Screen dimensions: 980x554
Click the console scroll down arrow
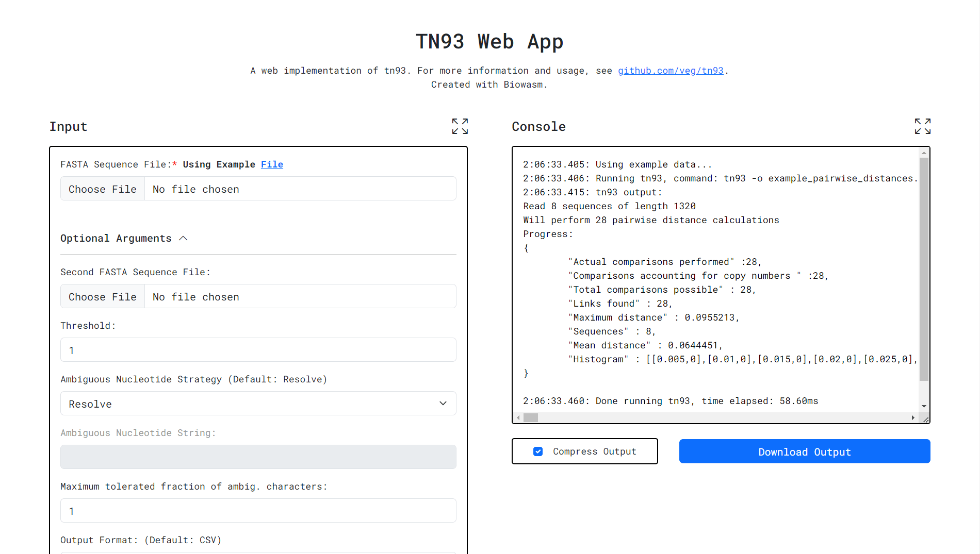pyautogui.click(x=924, y=406)
